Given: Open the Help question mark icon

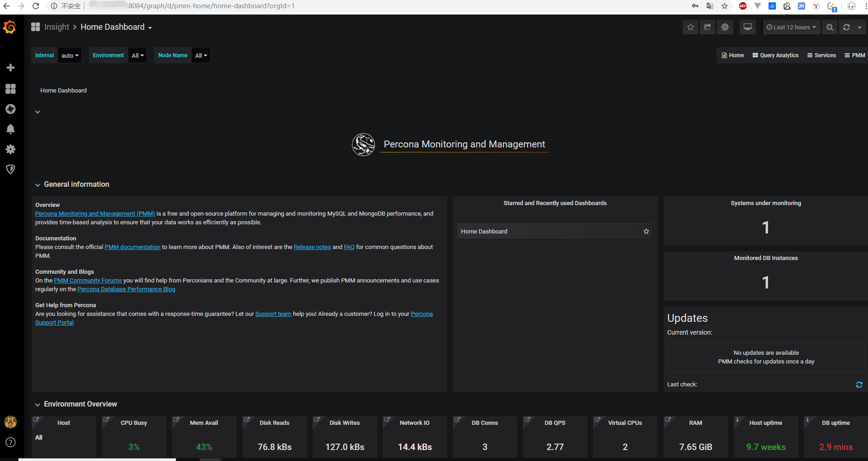Looking at the screenshot, I should tap(11, 442).
